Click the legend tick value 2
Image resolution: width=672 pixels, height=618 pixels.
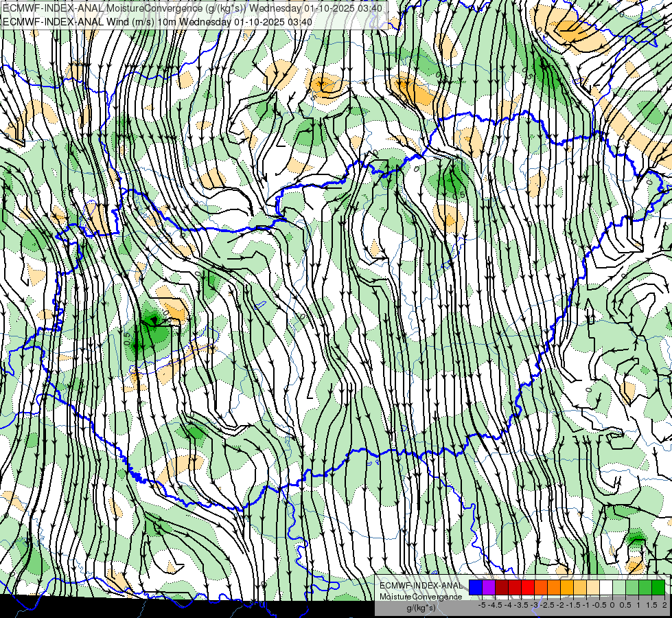[x=664, y=605]
